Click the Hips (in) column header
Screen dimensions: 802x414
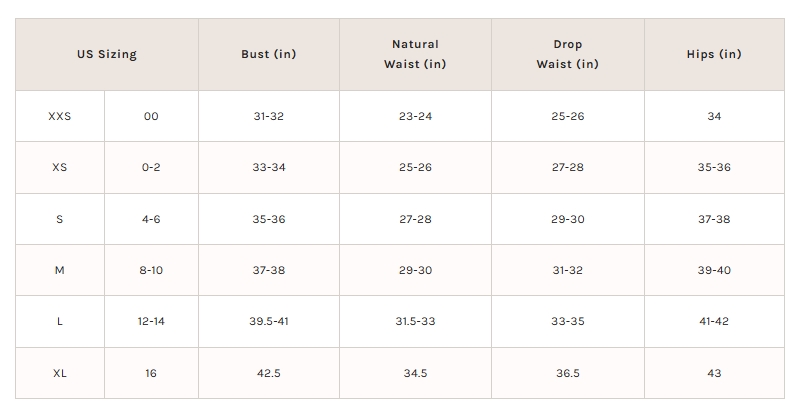714,54
